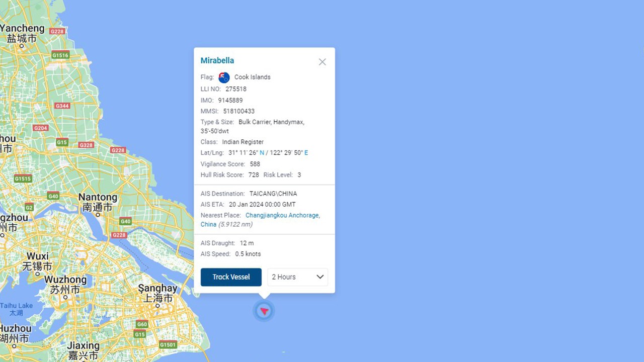This screenshot has height=362, width=644.
Task: Click the G344 road shield
Action: (62, 106)
